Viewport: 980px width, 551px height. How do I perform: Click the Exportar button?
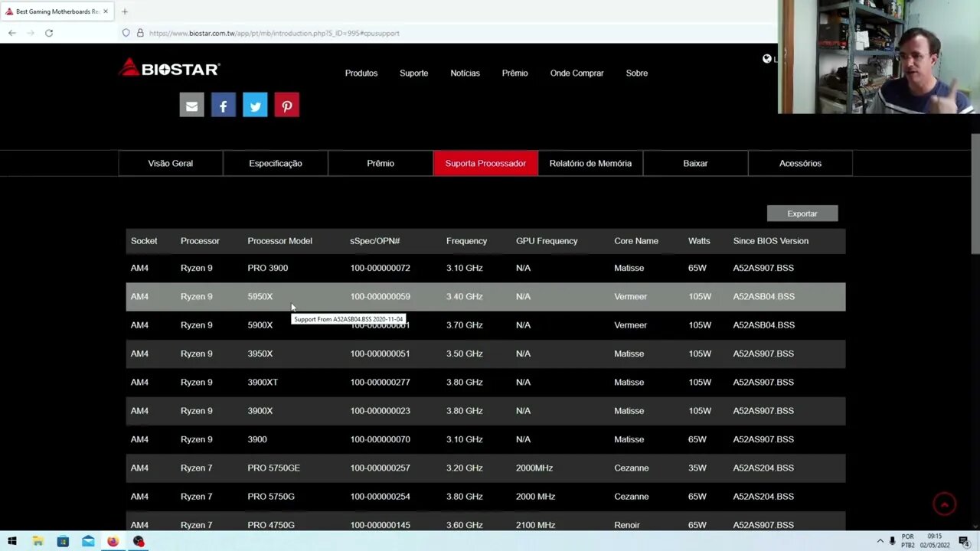point(802,214)
